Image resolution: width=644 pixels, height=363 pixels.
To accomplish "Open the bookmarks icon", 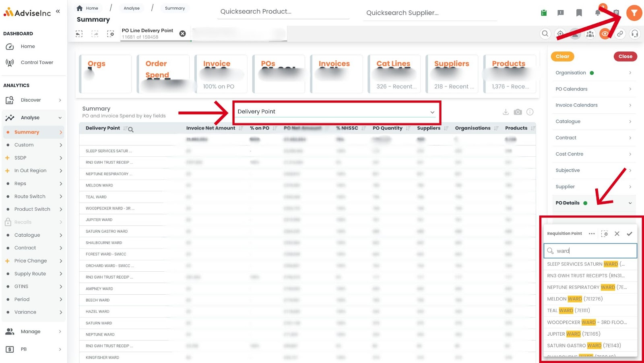I will 579,13.
